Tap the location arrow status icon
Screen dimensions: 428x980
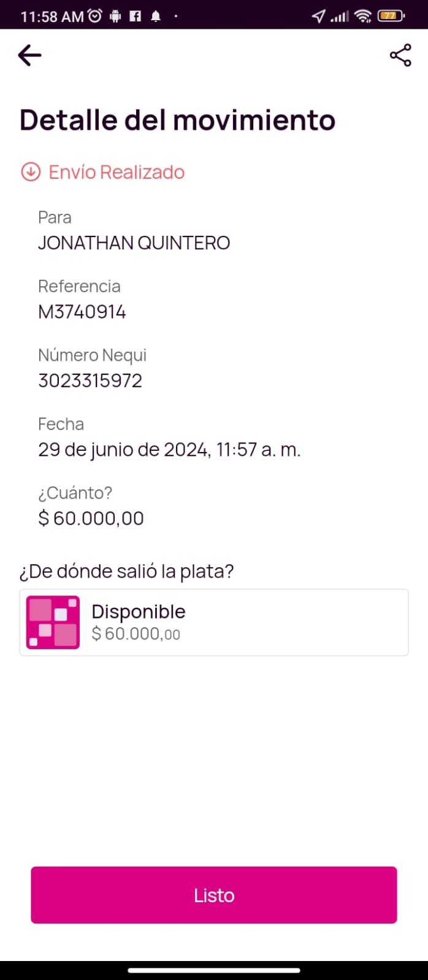coord(318,16)
